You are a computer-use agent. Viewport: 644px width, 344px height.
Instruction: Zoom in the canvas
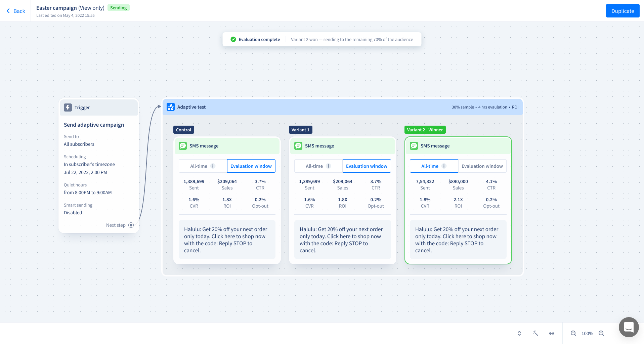click(601, 333)
